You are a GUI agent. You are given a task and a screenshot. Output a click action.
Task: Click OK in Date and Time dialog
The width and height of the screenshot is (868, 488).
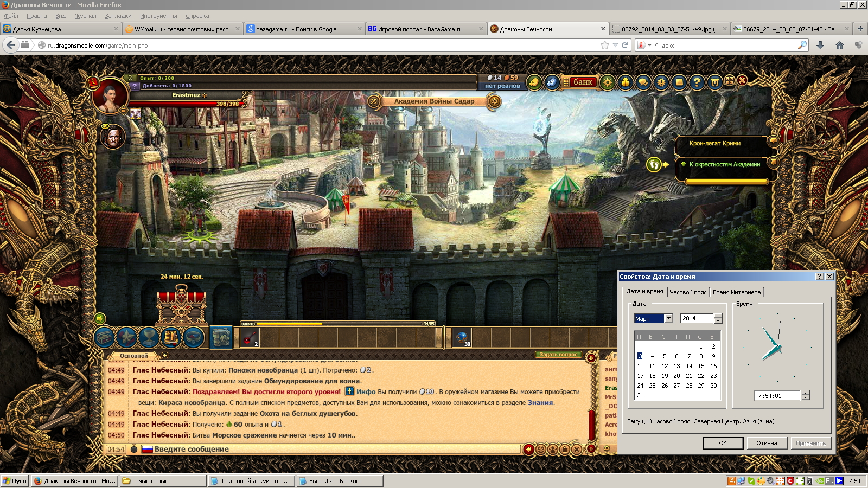723,443
